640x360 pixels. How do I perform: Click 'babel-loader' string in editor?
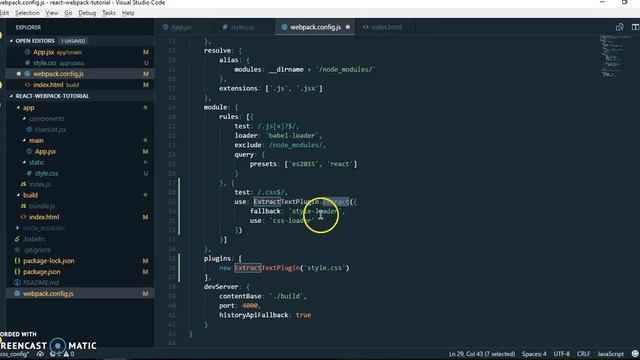tap(292, 136)
